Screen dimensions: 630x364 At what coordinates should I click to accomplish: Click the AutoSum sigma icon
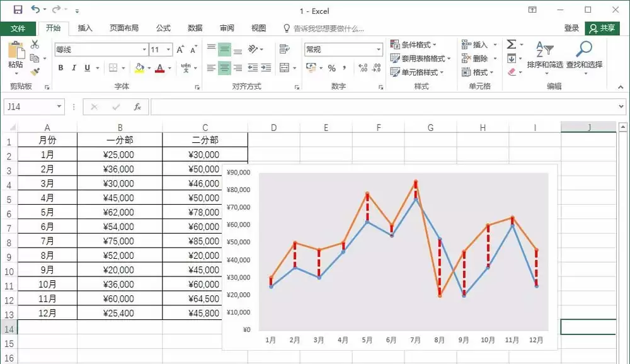511,44
